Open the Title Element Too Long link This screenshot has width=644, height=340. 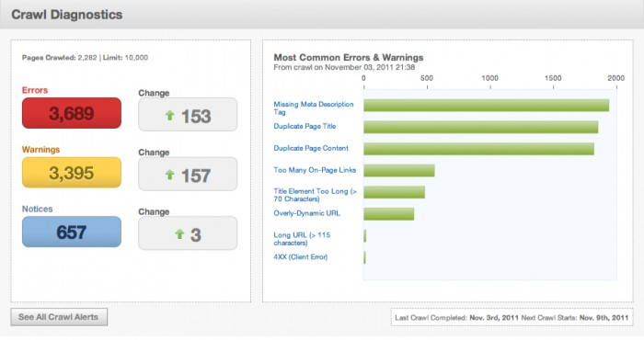coord(315,195)
